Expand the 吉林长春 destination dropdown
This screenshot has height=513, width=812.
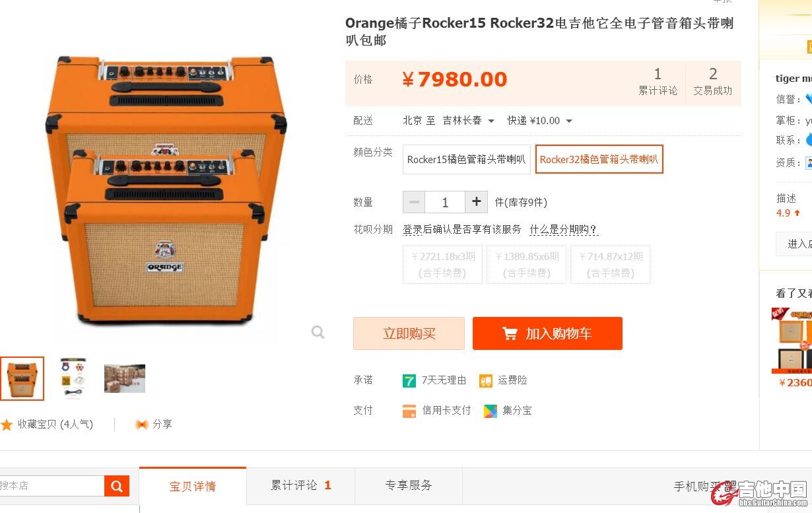tap(469, 121)
